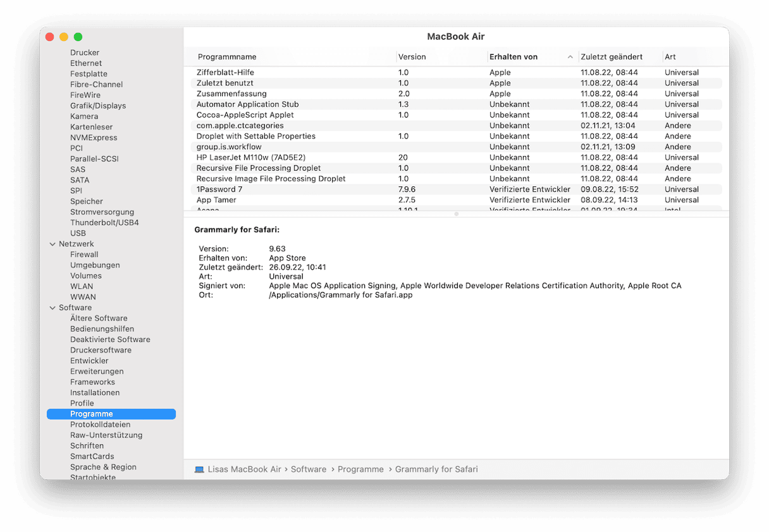Collapse the Software section in sidebar
The height and width of the screenshot is (532, 769).
click(x=52, y=308)
